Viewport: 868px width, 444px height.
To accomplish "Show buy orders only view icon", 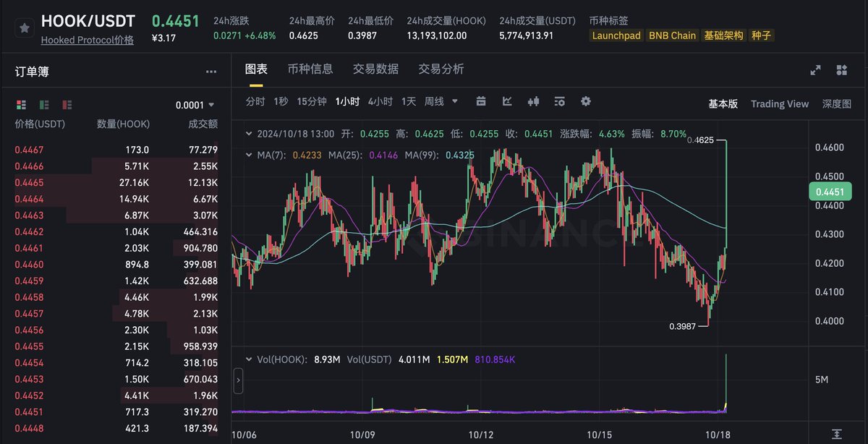I will 44,105.
